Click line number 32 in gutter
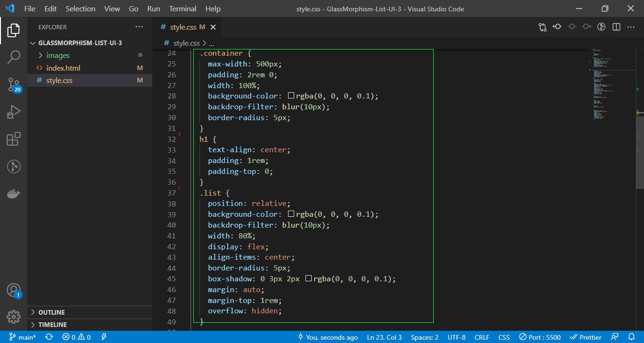 tap(172, 139)
